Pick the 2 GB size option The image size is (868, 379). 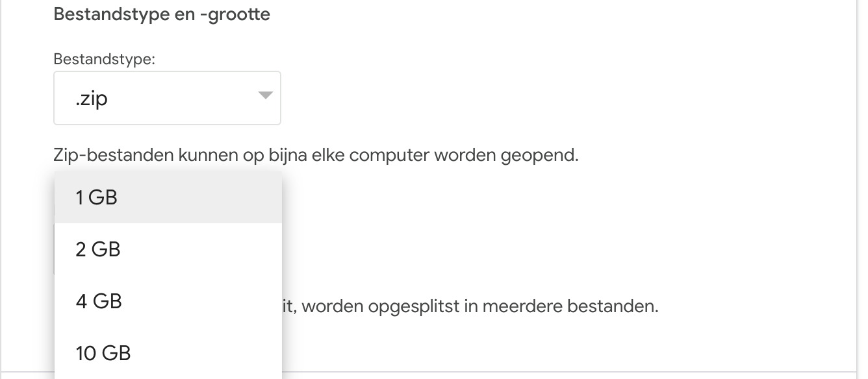(168, 249)
